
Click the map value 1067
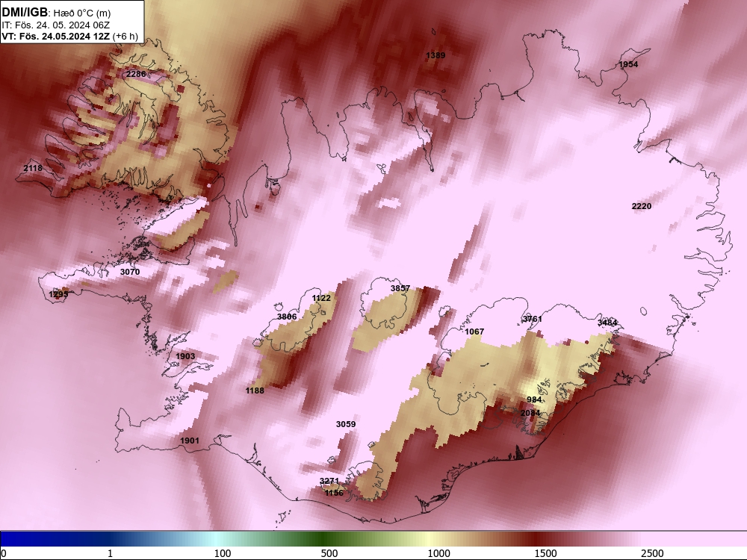474,332
